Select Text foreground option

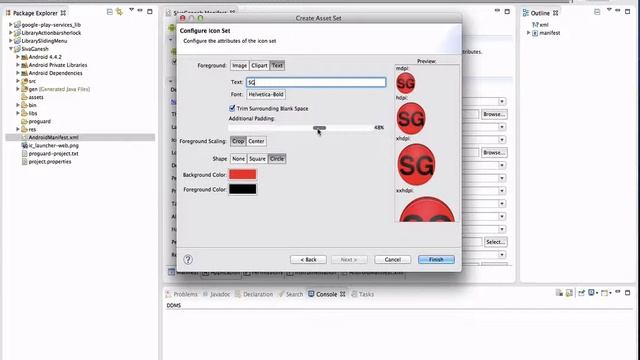coord(277,65)
